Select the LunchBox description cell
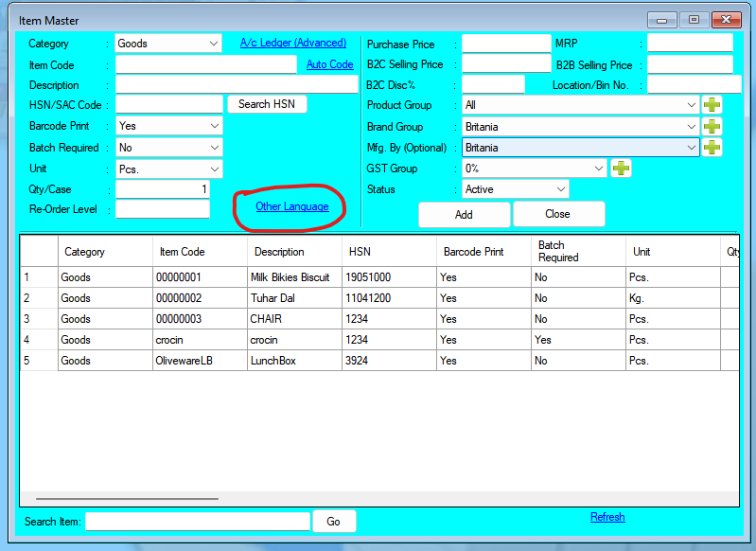756x551 pixels. [294, 361]
